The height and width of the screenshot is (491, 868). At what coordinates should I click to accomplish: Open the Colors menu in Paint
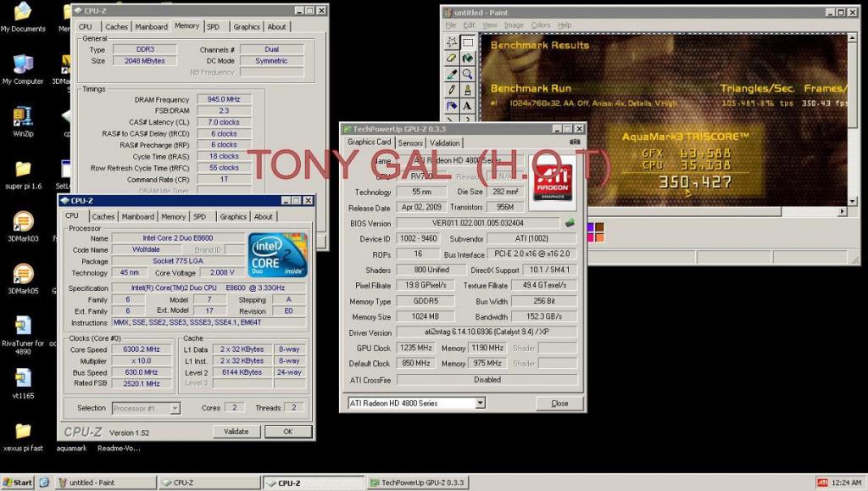pyautogui.click(x=540, y=25)
